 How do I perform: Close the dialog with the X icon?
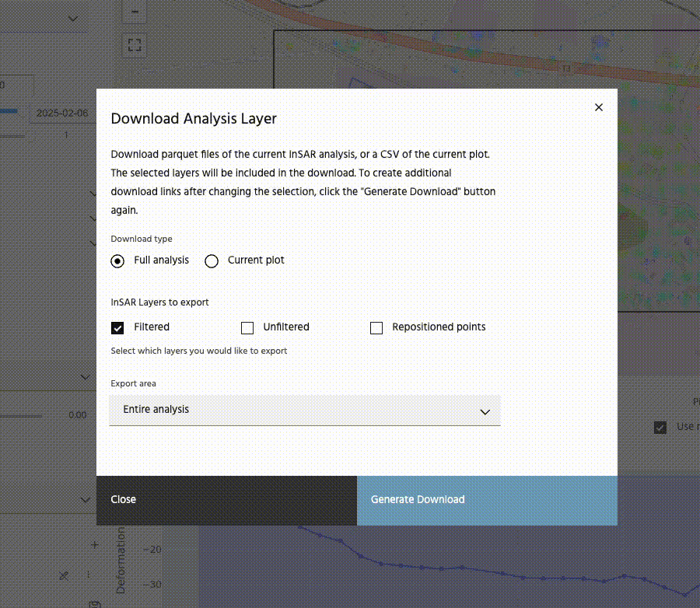pos(598,107)
